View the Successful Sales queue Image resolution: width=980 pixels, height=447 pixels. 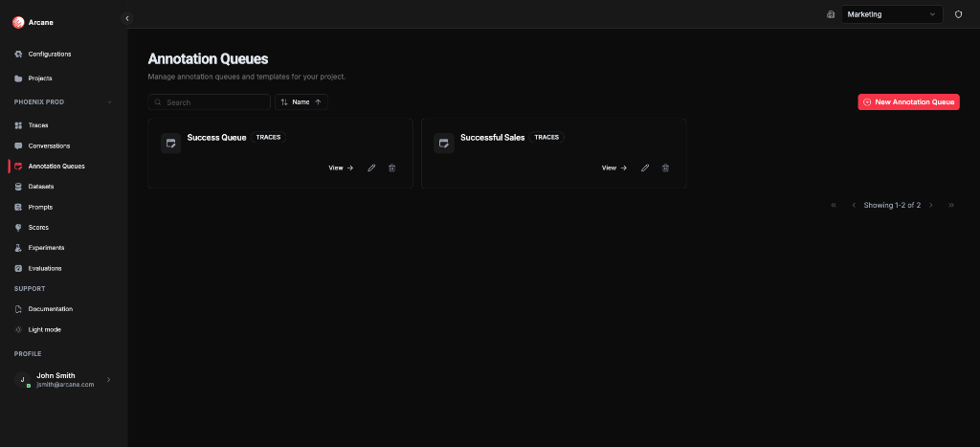pyautogui.click(x=613, y=168)
